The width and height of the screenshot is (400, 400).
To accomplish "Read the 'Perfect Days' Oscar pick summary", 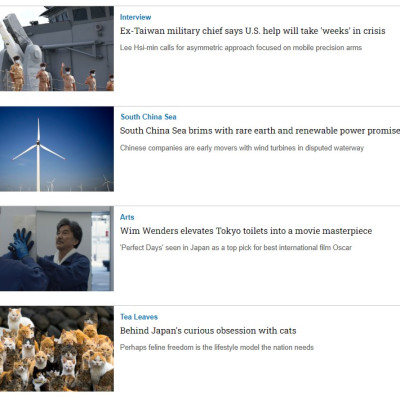I will coord(236,248).
